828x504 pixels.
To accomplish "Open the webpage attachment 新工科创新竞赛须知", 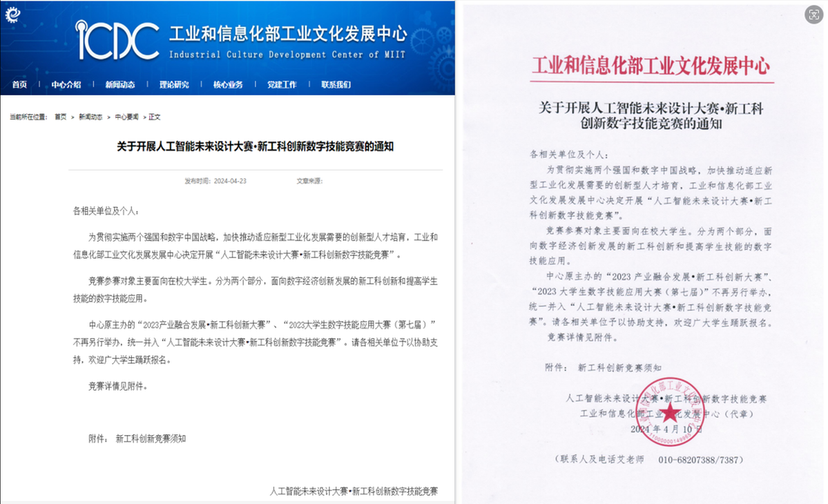I will pyautogui.click(x=151, y=438).
